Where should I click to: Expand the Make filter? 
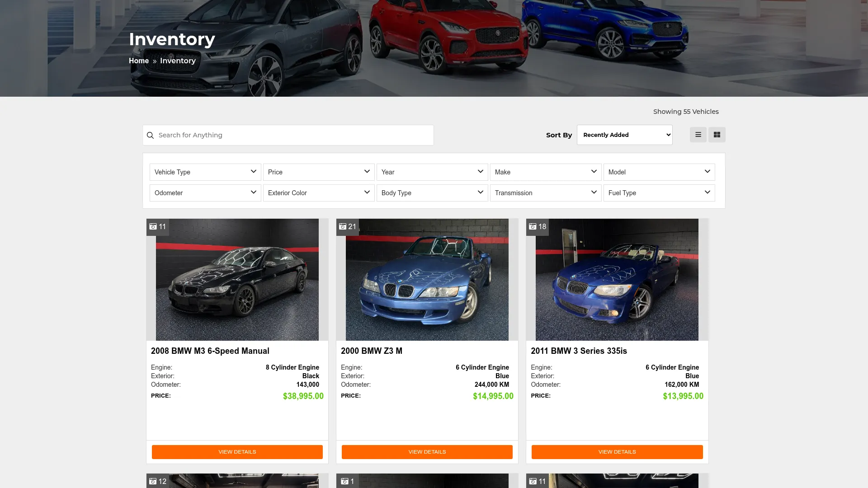point(546,172)
